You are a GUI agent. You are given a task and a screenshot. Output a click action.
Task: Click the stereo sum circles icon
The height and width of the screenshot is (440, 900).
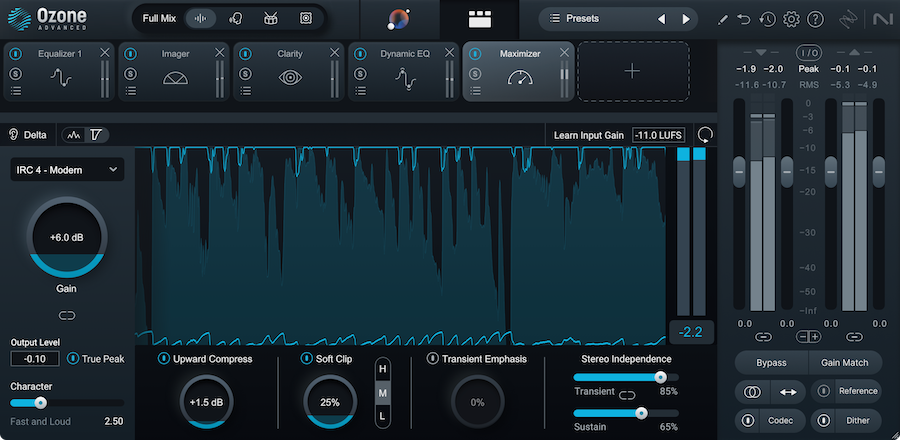tap(752, 392)
